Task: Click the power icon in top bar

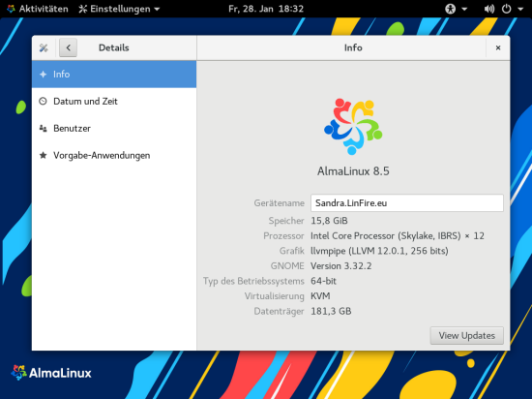Action: click(507, 9)
